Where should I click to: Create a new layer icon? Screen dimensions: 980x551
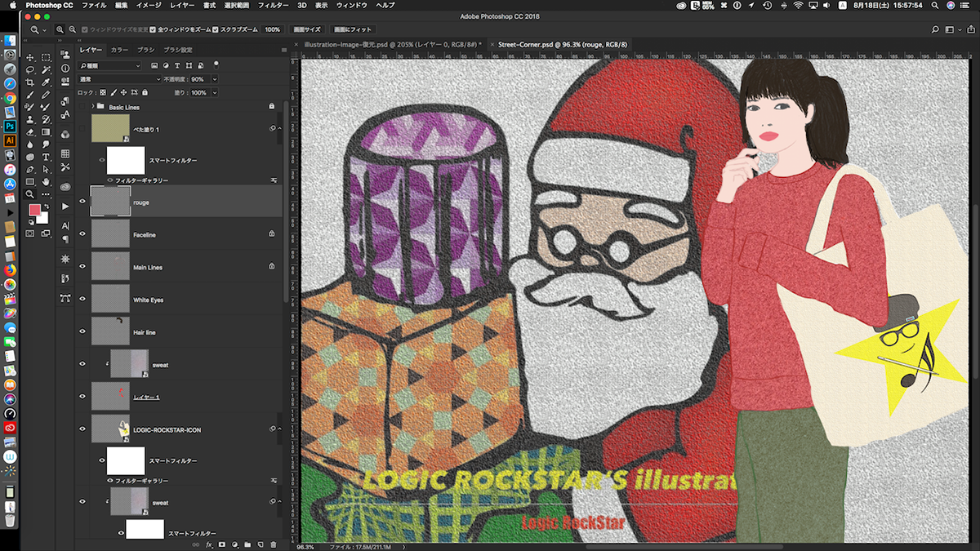[x=260, y=544]
